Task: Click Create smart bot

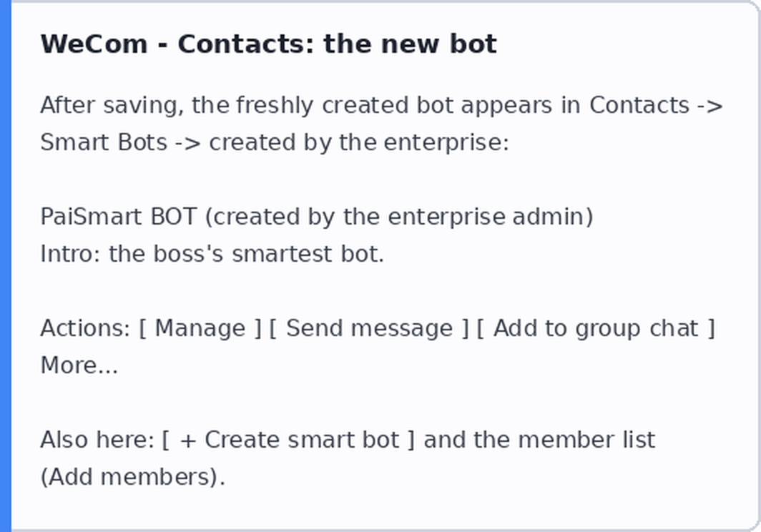Action: [x=302, y=440]
